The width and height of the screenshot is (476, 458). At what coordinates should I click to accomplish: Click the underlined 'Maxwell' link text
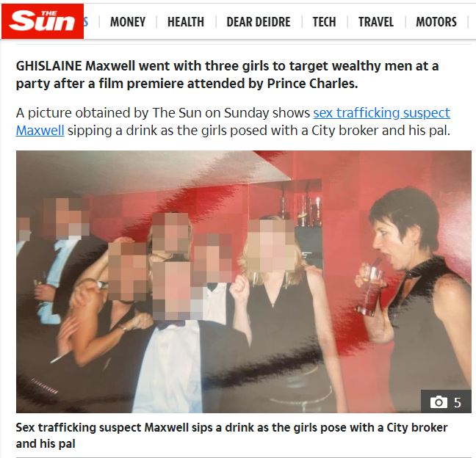pos(40,131)
